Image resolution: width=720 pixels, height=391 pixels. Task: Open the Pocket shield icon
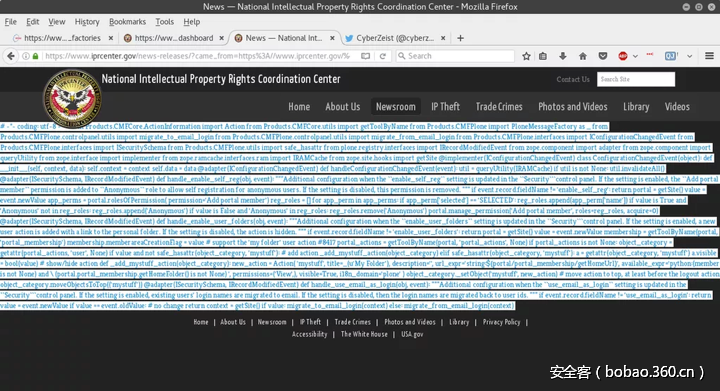tap(603, 56)
